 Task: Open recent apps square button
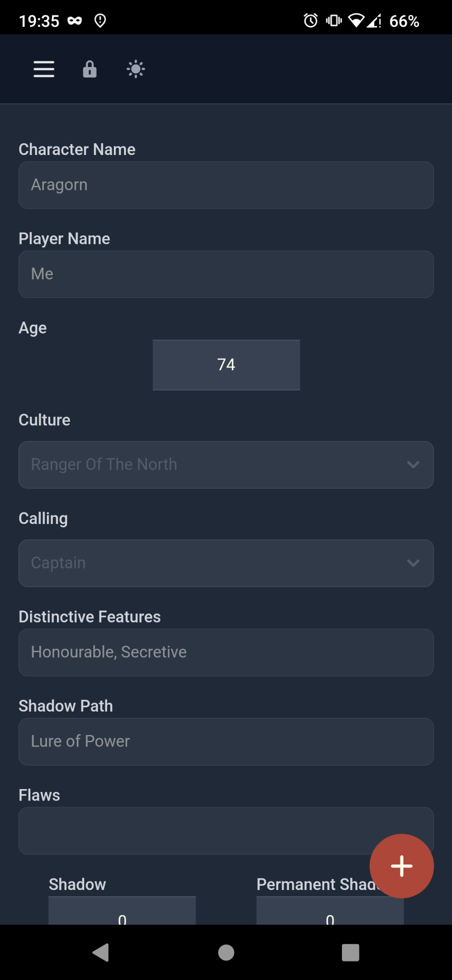tap(350, 952)
